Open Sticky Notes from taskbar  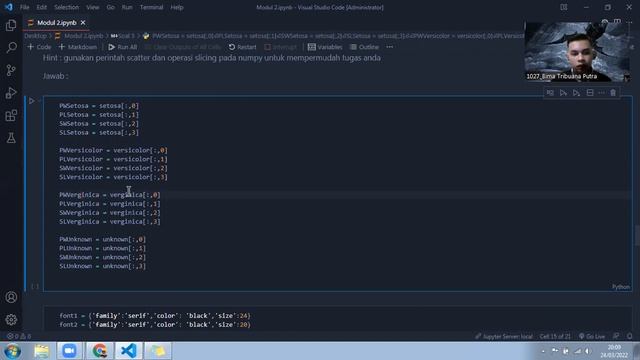[158, 351]
